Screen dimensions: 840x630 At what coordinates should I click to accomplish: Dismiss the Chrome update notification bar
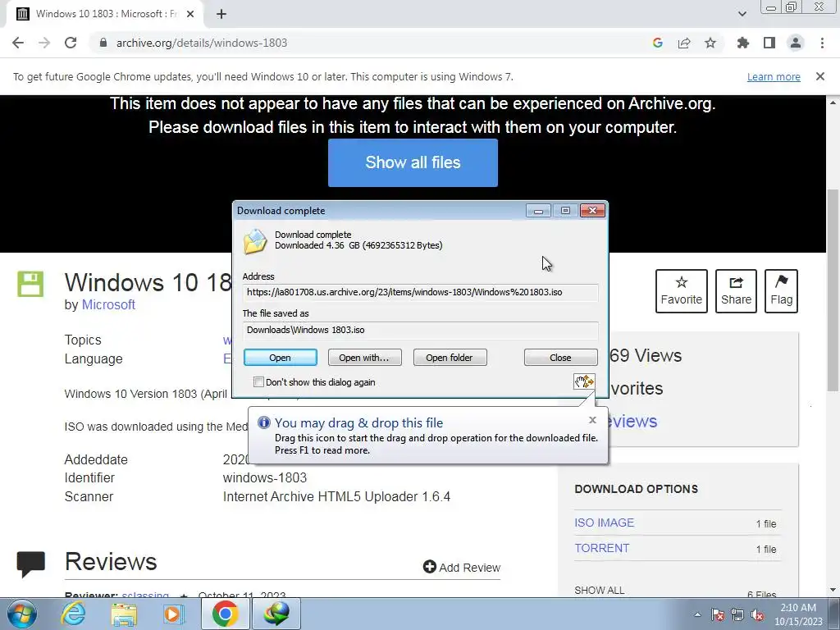point(820,76)
